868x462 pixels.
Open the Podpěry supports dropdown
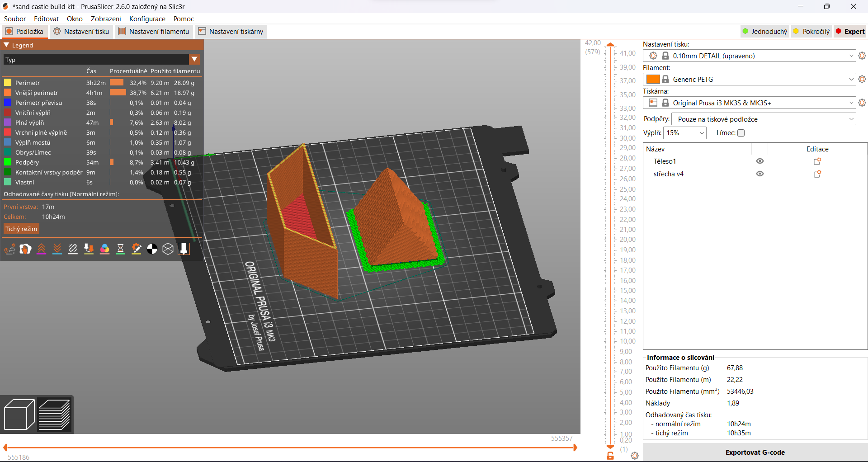click(764, 119)
